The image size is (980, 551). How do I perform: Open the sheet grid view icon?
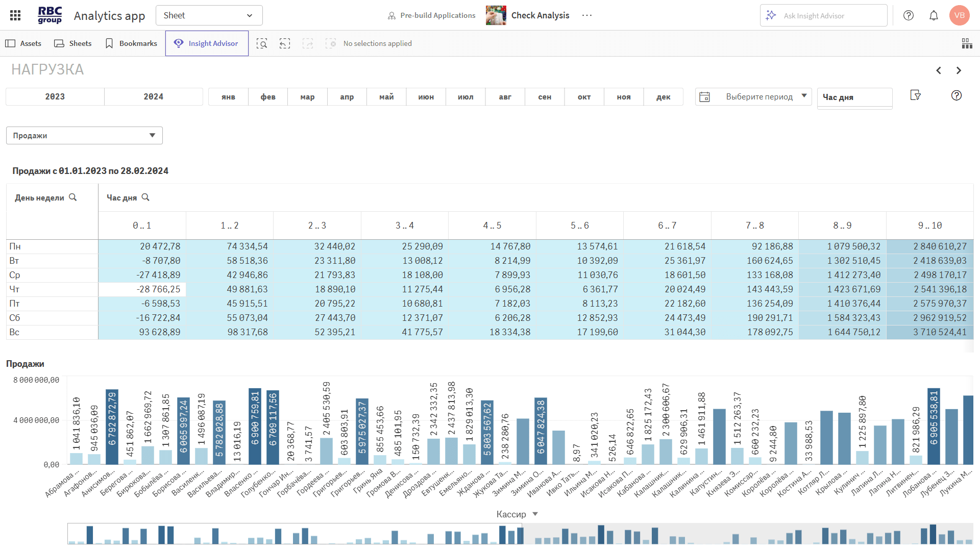967,43
